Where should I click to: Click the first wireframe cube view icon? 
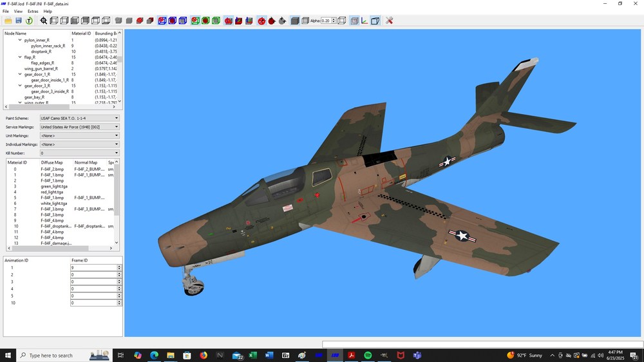coord(54,21)
